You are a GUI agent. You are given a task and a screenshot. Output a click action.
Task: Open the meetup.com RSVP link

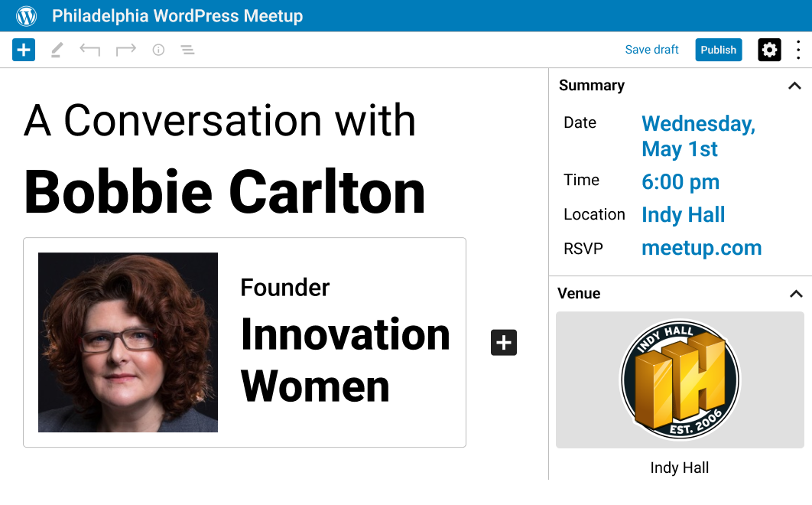tap(702, 248)
